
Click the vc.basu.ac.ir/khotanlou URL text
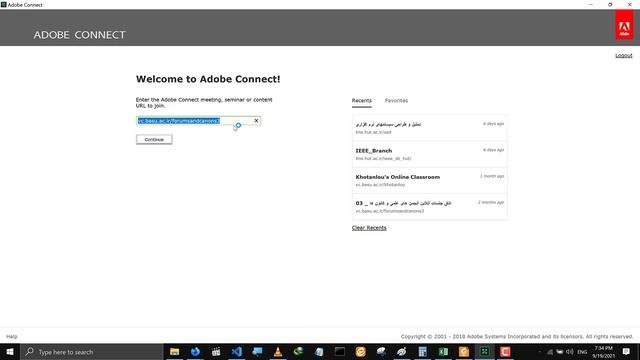tap(380, 185)
